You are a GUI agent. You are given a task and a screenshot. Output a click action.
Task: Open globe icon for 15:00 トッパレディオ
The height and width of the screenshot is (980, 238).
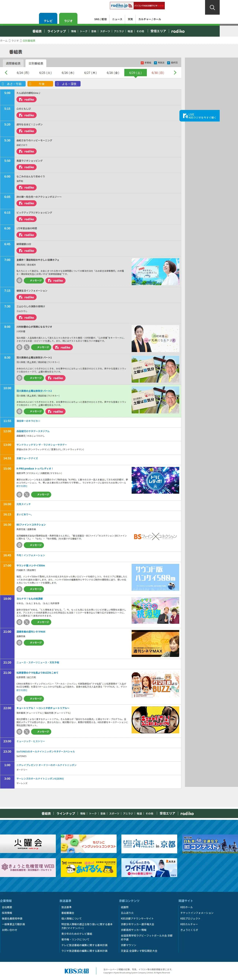point(19,495)
